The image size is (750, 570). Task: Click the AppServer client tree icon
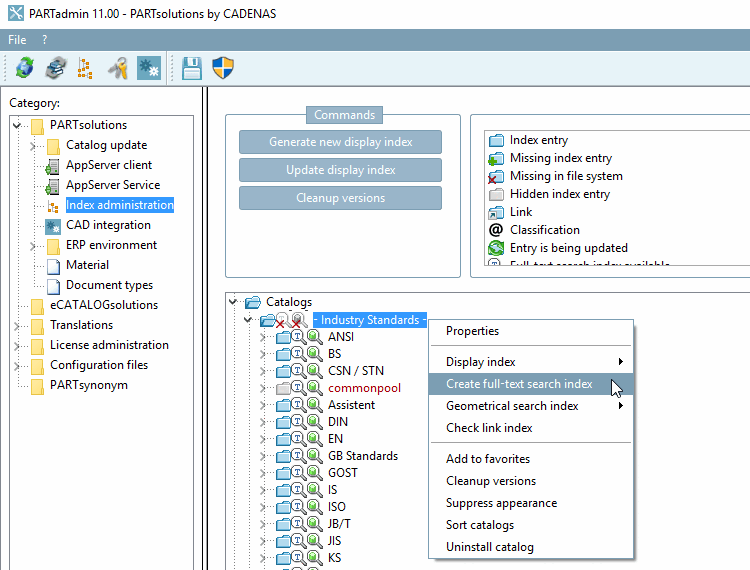pyautogui.click(x=53, y=166)
